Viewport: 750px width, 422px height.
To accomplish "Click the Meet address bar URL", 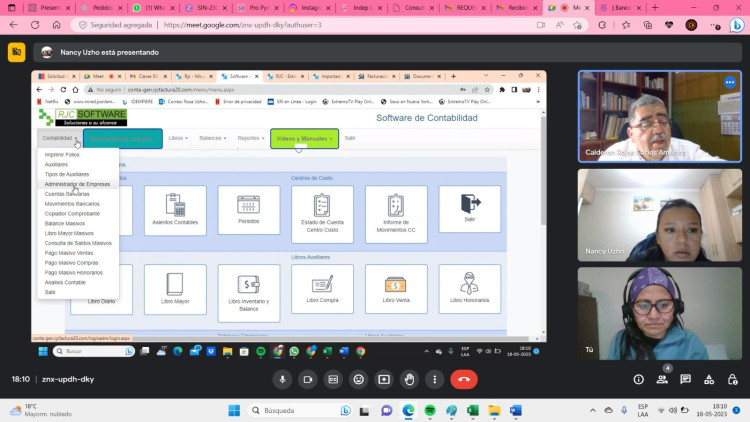I will click(x=243, y=25).
